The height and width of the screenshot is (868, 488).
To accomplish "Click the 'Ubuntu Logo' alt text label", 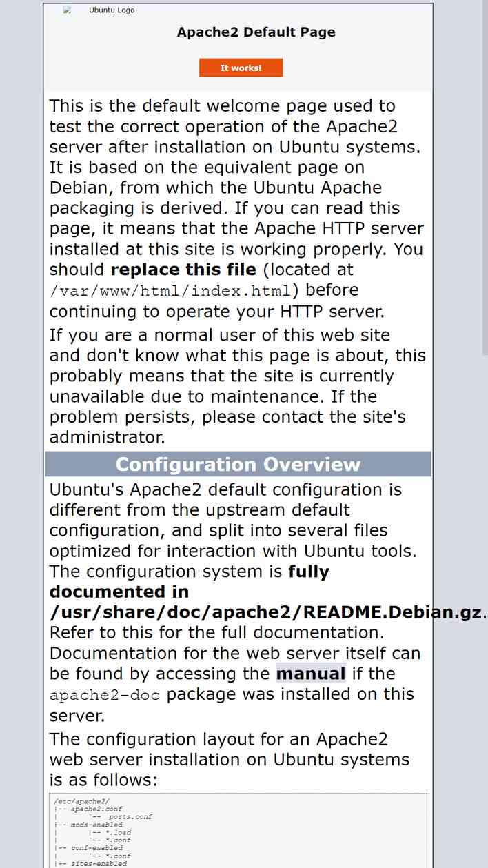I will click(x=112, y=10).
